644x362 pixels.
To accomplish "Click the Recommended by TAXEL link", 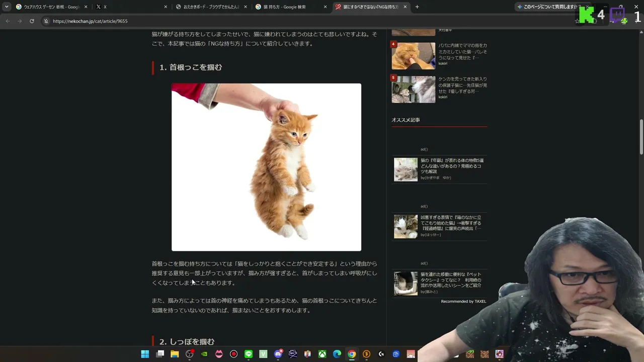I will (x=463, y=301).
